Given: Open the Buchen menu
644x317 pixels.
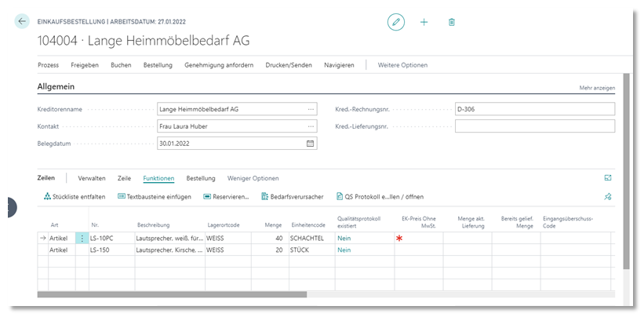Looking at the screenshot, I should click(x=121, y=65).
